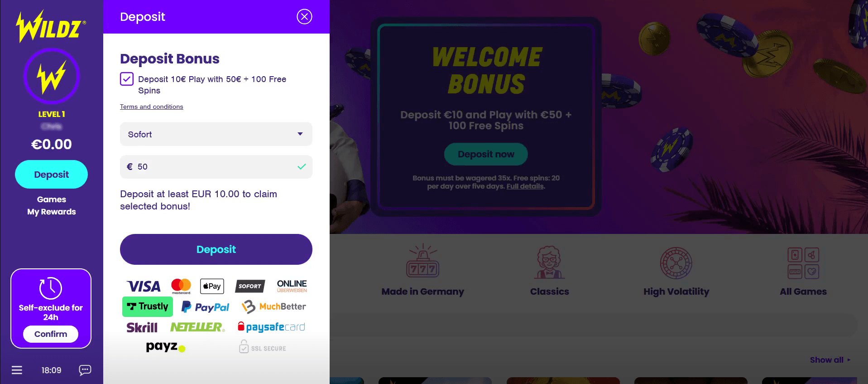Image resolution: width=868 pixels, height=384 pixels.
Task: Open the Terms and conditions link
Action: click(152, 107)
